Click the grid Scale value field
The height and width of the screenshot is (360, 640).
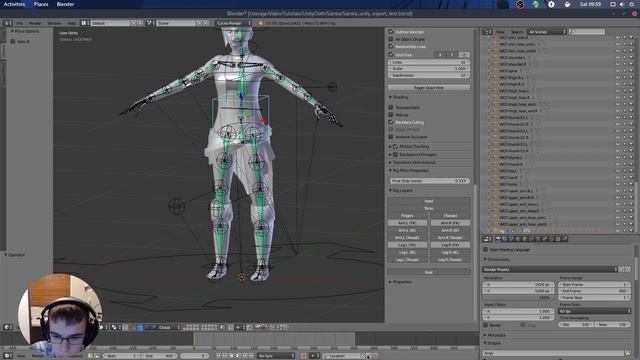click(429, 69)
